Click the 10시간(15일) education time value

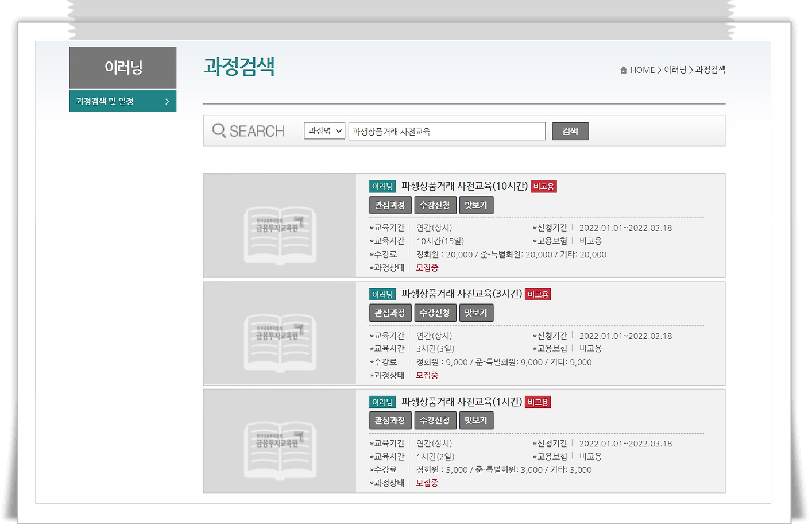440,241
